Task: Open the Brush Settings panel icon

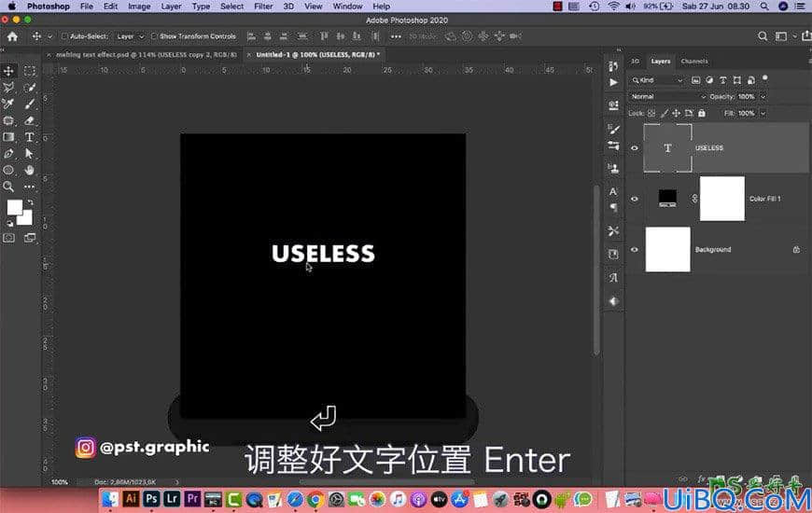Action: (x=613, y=129)
